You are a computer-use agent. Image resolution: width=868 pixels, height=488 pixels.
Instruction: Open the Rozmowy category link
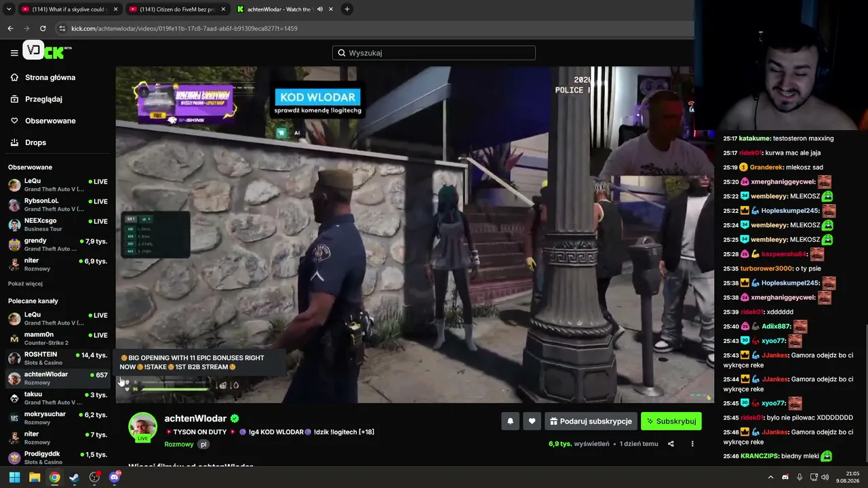pos(178,445)
